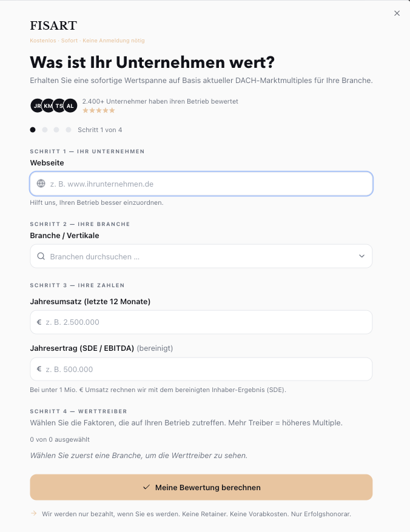Close the valuation dialog with the X
This screenshot has width=410, height=532.
(397, 13)
